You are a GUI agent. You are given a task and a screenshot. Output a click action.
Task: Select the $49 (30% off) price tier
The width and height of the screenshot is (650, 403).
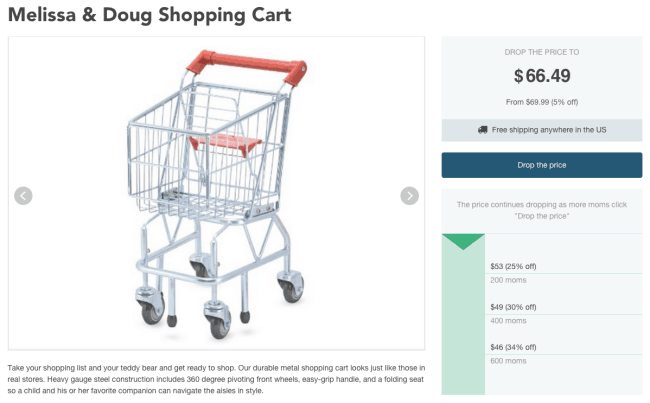513,307
